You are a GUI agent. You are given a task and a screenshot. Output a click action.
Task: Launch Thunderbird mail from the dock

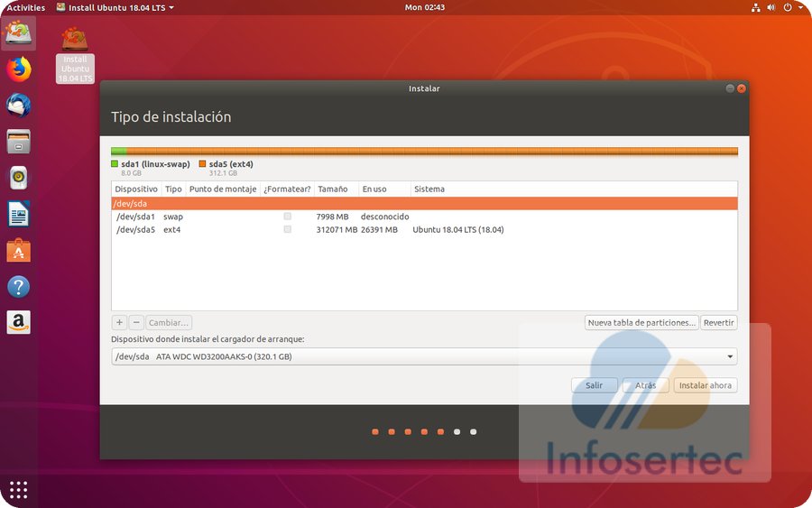point(19,106)
